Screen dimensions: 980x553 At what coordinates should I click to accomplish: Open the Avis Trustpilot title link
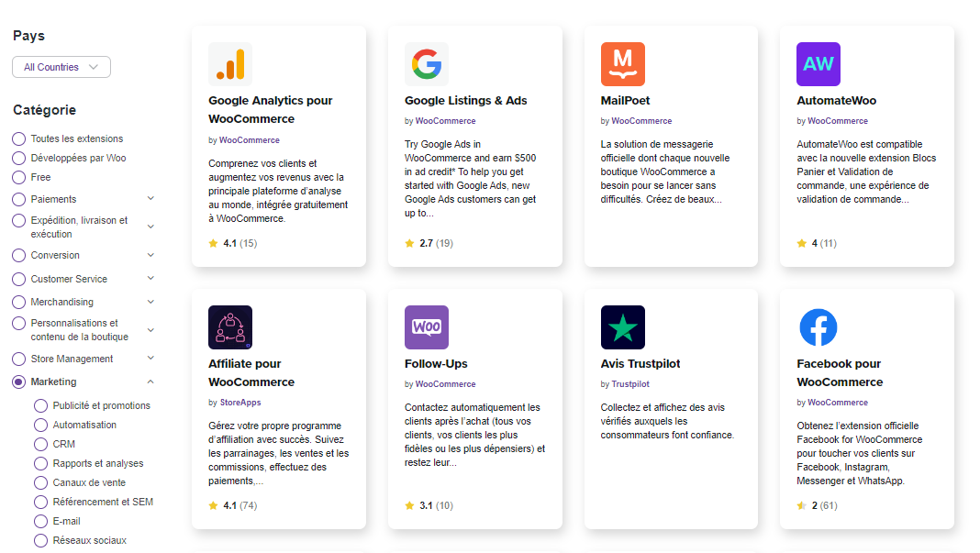pos(640,364)
